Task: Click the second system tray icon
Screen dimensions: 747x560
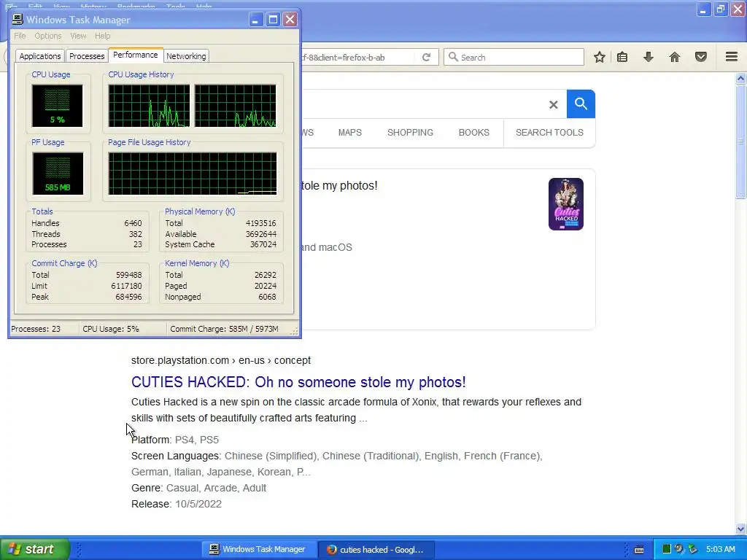Action: 679,550
